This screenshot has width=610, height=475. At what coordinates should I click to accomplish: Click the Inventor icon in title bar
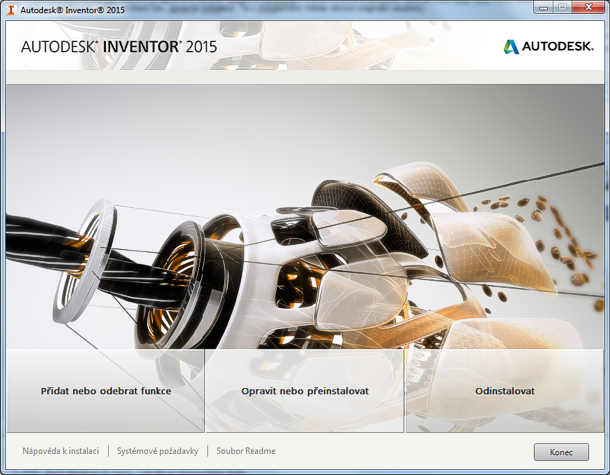point(11,10)
